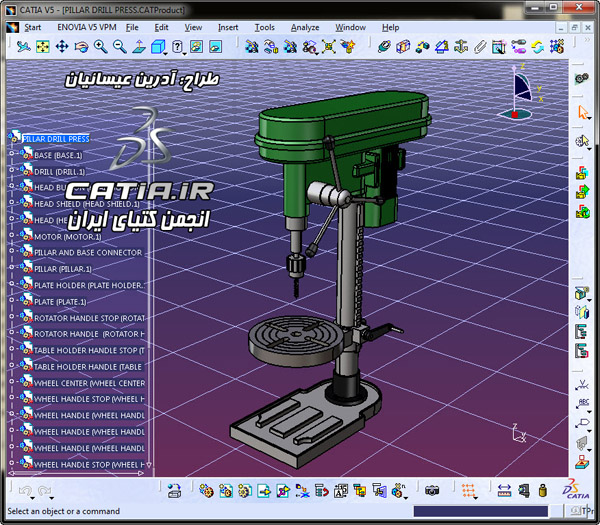This screenshot has width=600, height=525.
Task: Click the gears icon atop right toolbar
Action: point(582,79)
